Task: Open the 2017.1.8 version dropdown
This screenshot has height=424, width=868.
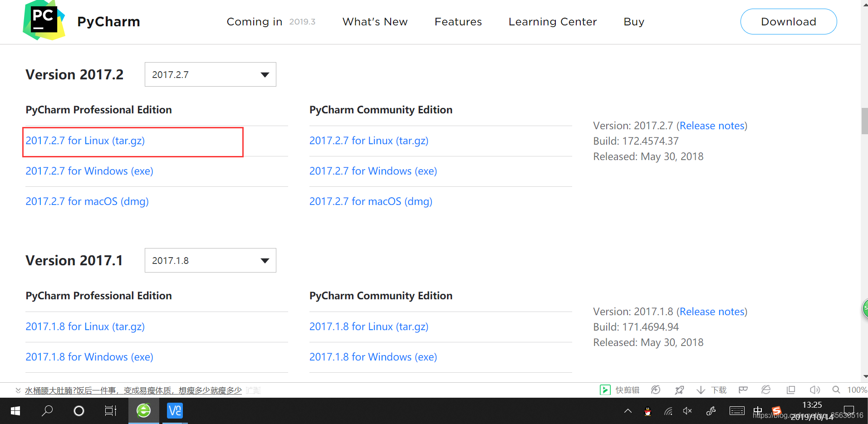Action: click(211, 260)
